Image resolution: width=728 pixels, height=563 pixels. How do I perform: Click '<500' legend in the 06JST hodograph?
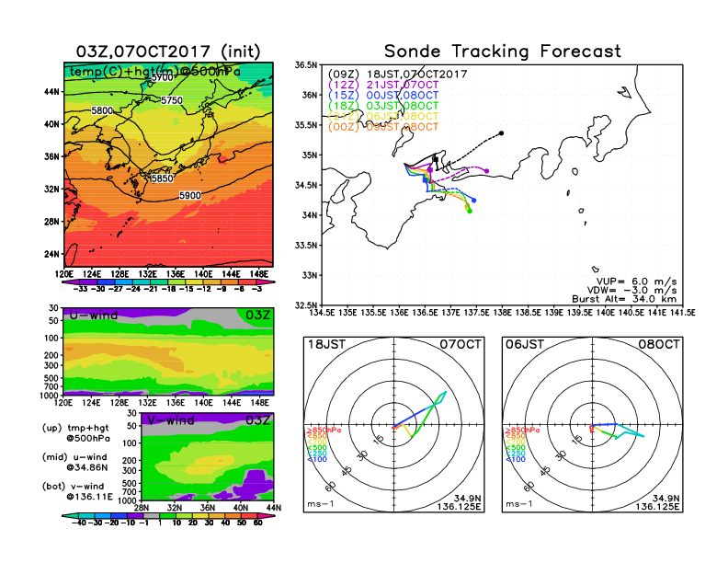tap(516, 448)
